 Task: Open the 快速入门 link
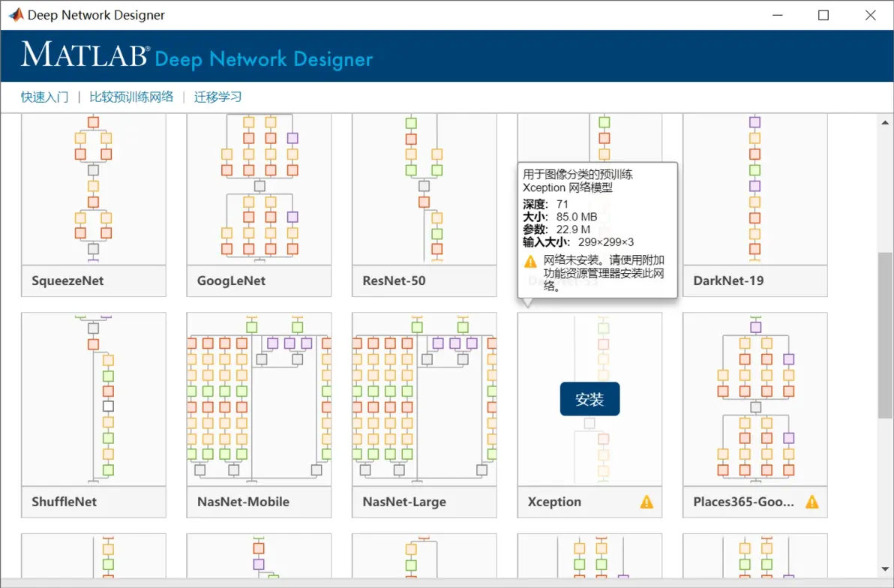[44, 97]
